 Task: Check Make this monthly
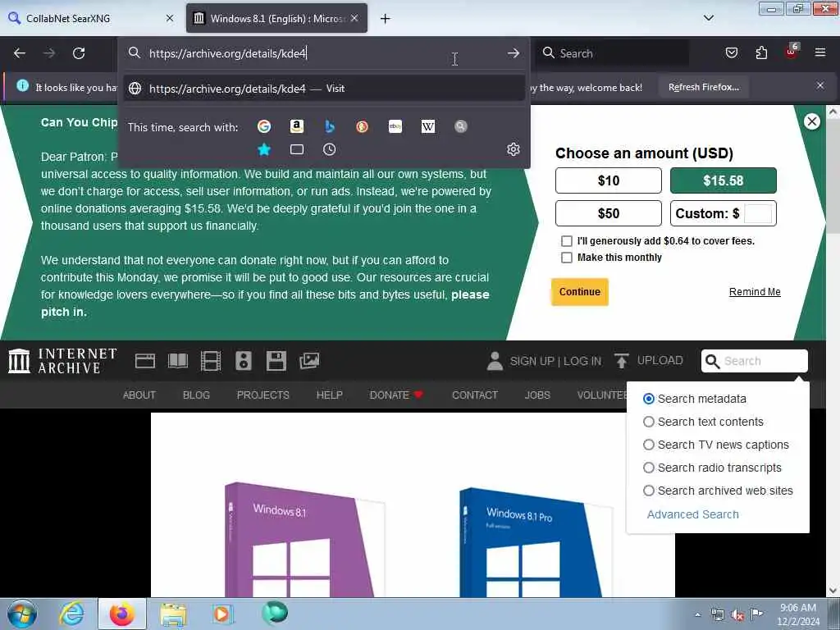point(567,258)
